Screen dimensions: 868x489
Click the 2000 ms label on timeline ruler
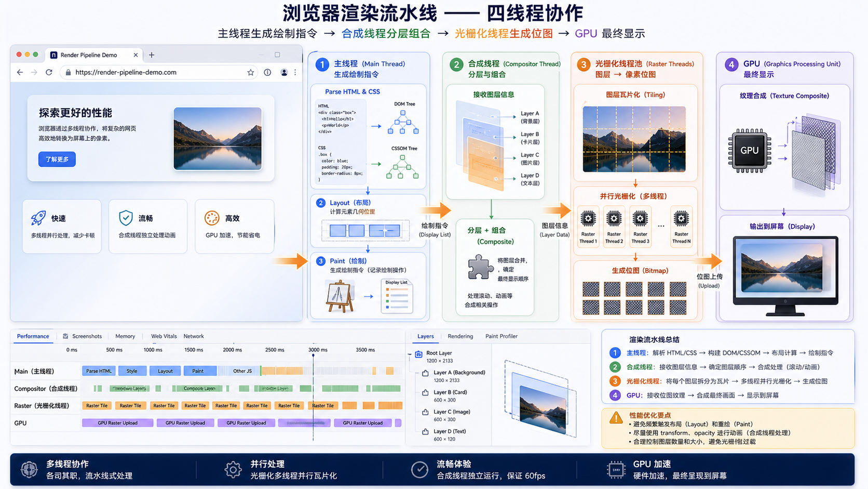[x=233, y=350]
